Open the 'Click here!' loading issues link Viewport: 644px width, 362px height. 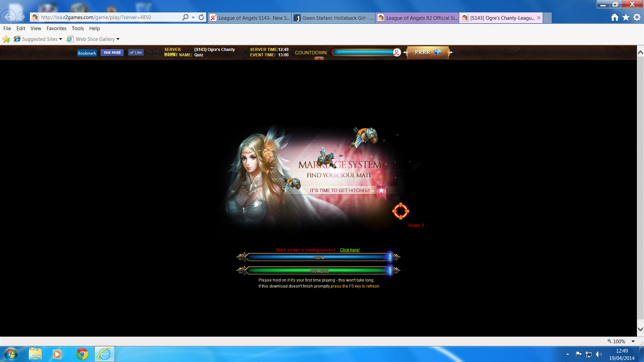[350, 250]
